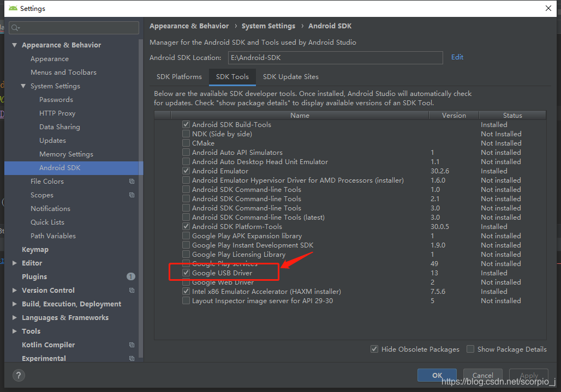This screenshot has height=392, width=561.
Task: Click the OK button
Action: [x=437, y=375]
